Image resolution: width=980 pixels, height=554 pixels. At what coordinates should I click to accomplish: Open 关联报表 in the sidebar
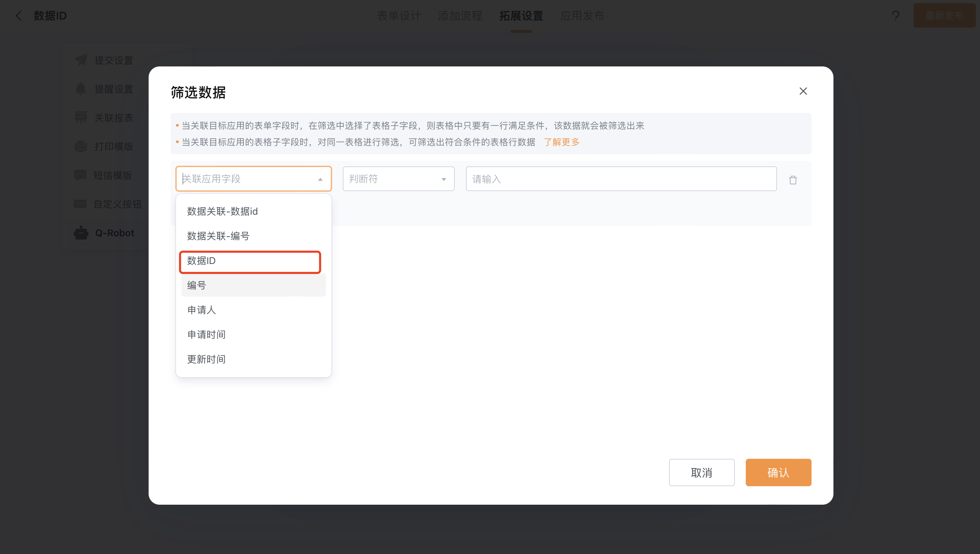coord(113,117)
